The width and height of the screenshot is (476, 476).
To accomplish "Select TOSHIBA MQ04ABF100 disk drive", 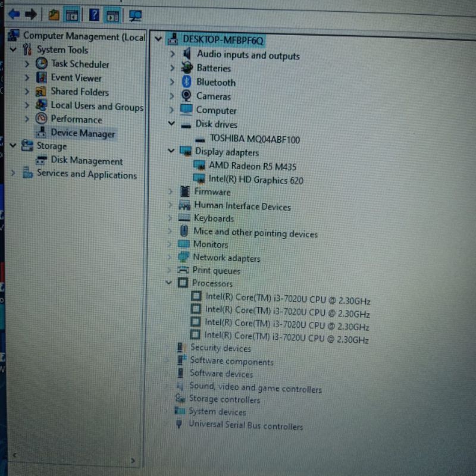I will pyautogui.click(x=255, y=139).
